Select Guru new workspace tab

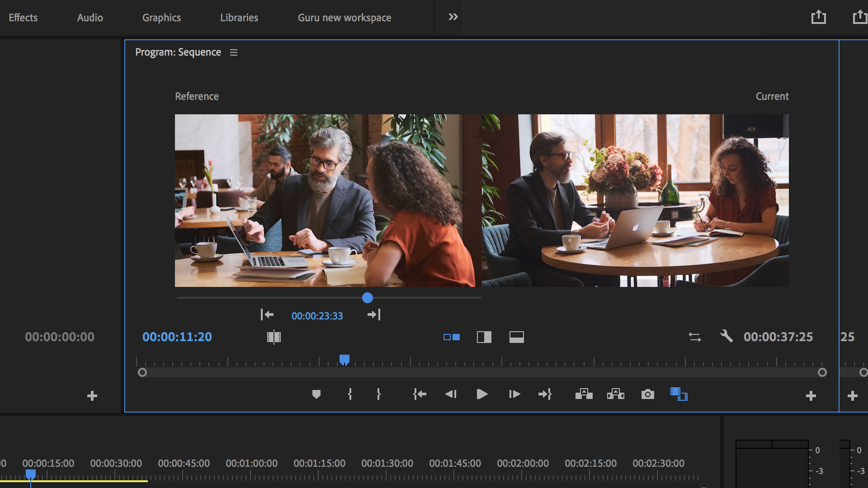(x=344, y=18)
